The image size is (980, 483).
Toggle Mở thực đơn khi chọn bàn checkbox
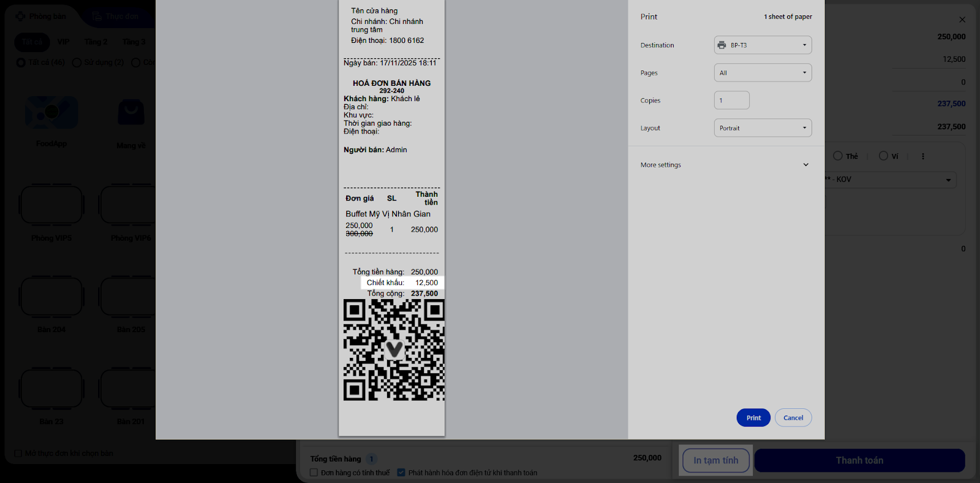coord(18,454)
